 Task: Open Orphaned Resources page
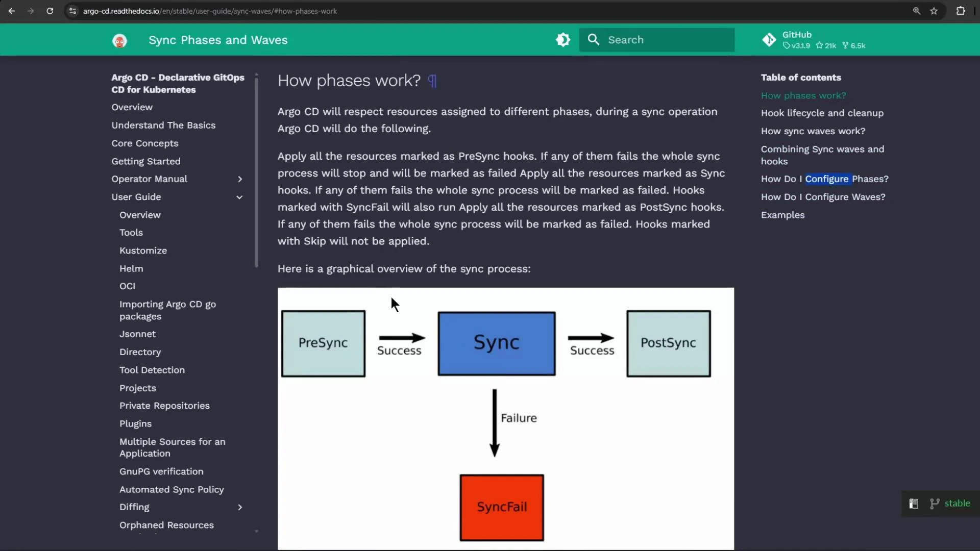(x=166, y=525)
